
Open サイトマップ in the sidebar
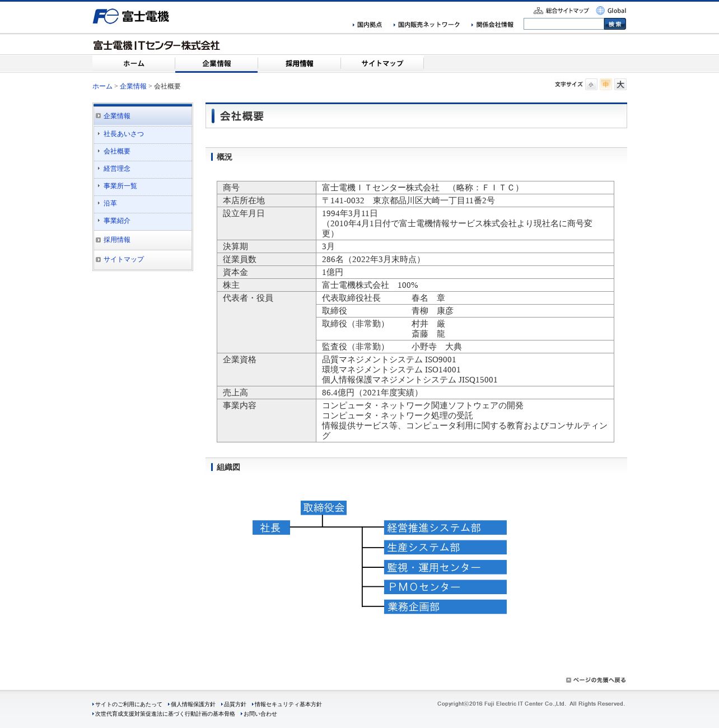point(124,259)
